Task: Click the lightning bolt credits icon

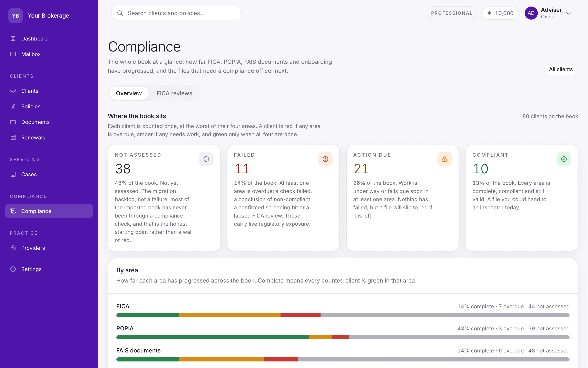Action: [490, 13]
